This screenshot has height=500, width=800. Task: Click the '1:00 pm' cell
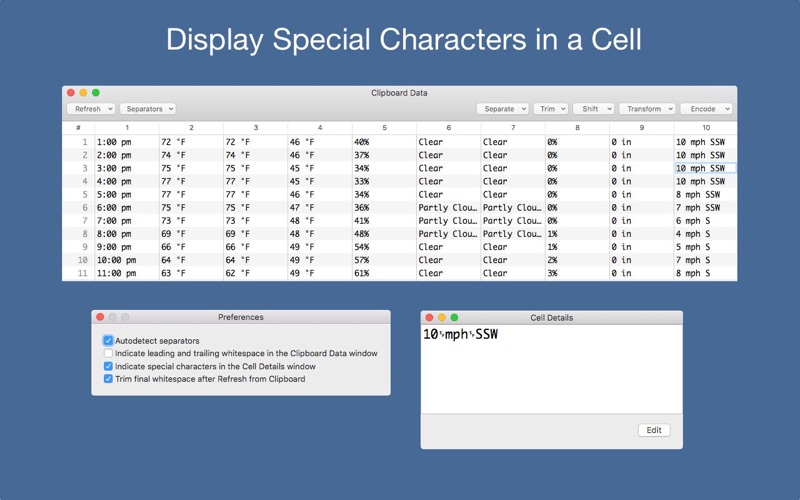127,142
